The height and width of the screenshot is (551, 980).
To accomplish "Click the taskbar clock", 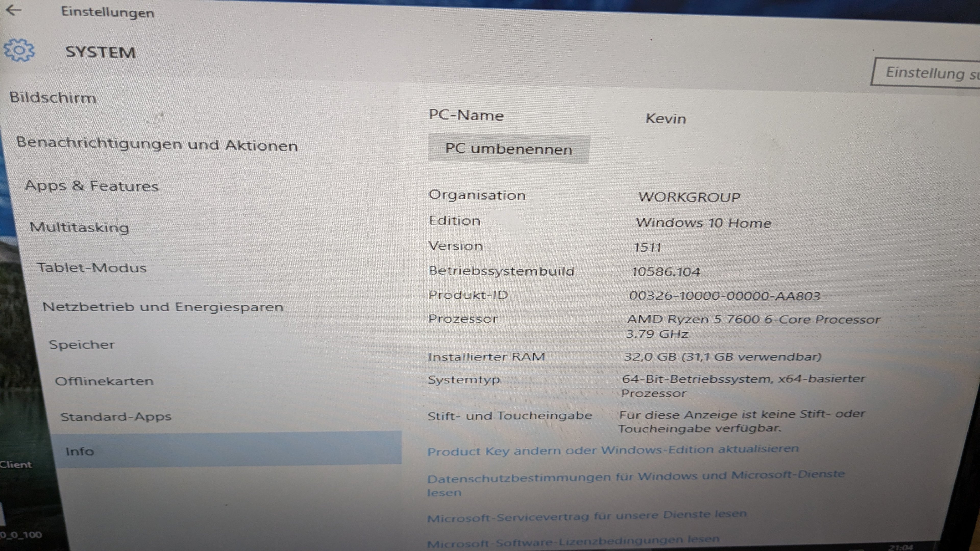I will (901, 548).
